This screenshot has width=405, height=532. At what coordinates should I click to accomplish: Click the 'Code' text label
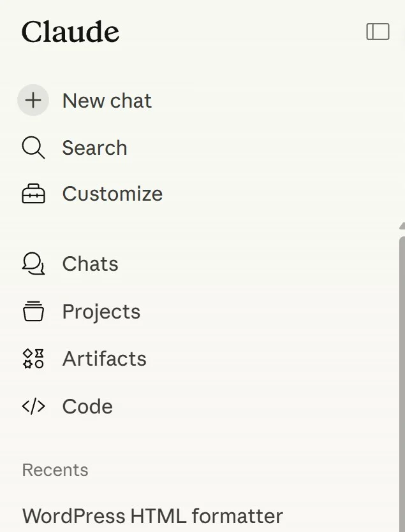click(87, 406)
